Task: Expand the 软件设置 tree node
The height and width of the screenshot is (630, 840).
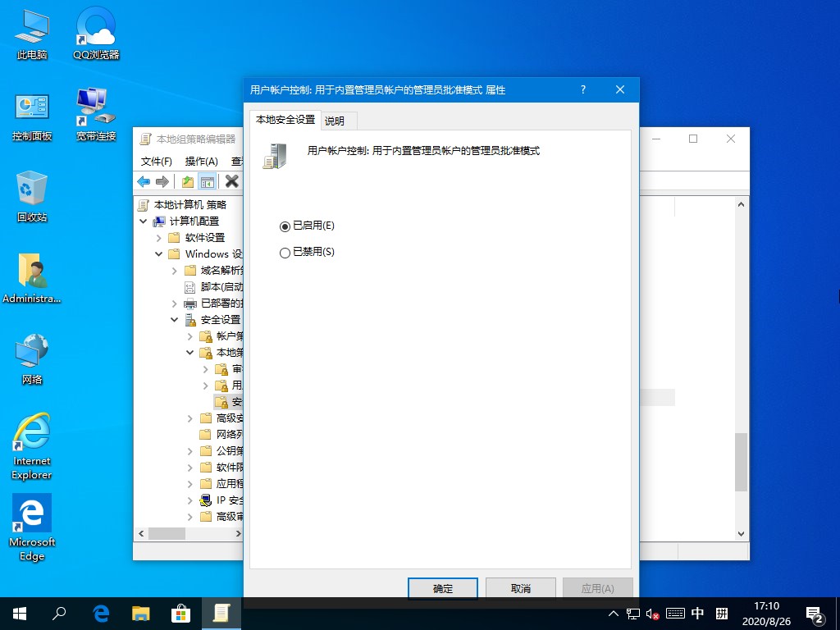Action: pyautogui.click(x=158, y=237)
